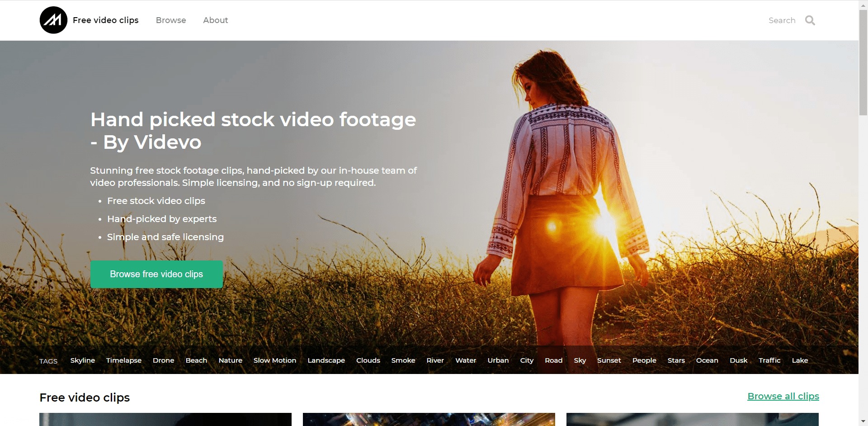Open the Browse menu item
Image resolution: width=868 pixels, height=426 pixels.
click(x=171, y=20)
